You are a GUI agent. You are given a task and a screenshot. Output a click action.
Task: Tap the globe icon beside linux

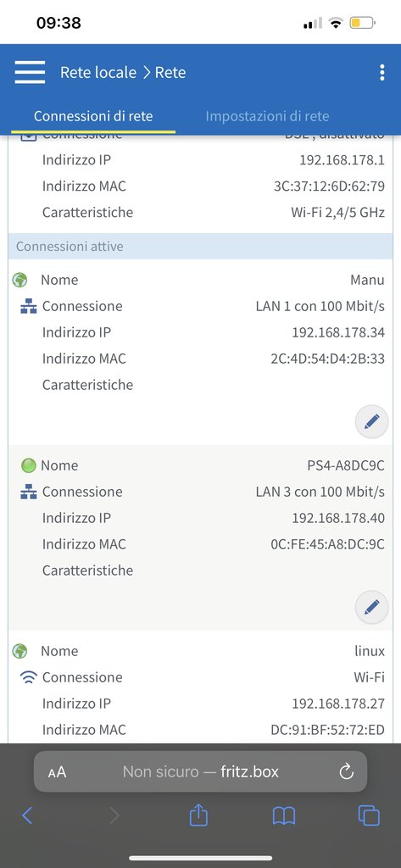click(20, 651)
